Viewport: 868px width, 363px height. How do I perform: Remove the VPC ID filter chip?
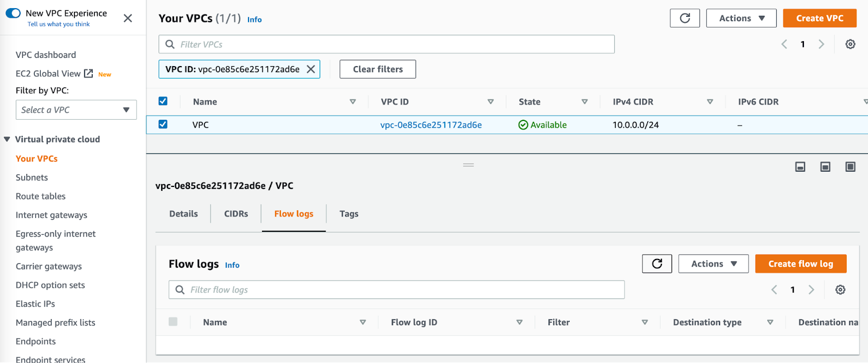(x=311, y=69)
